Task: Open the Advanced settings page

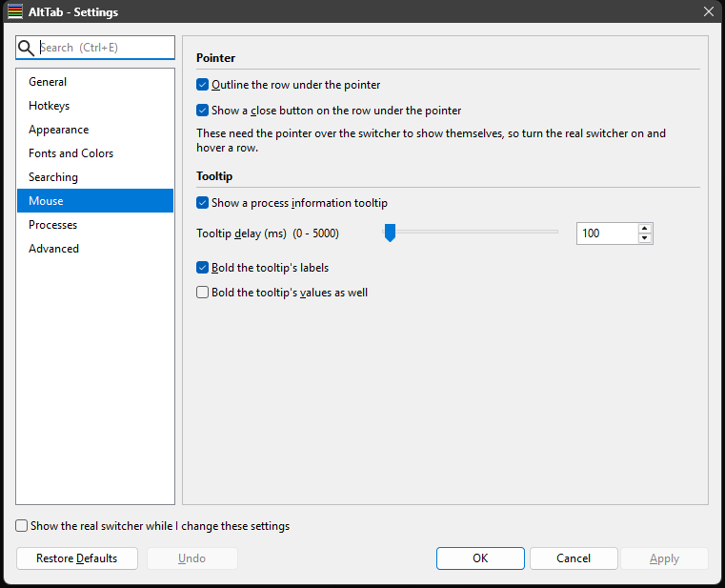Action: click(x=95, y=249)
